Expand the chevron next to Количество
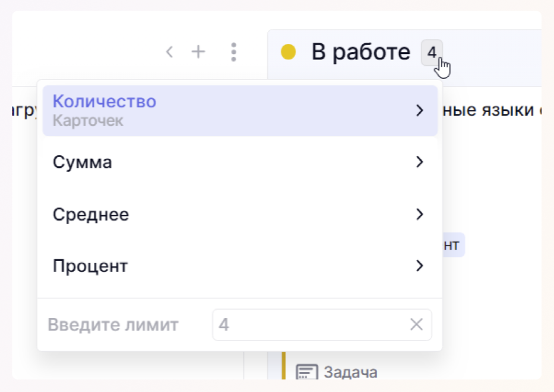554x392 pixels. (420, 110)
